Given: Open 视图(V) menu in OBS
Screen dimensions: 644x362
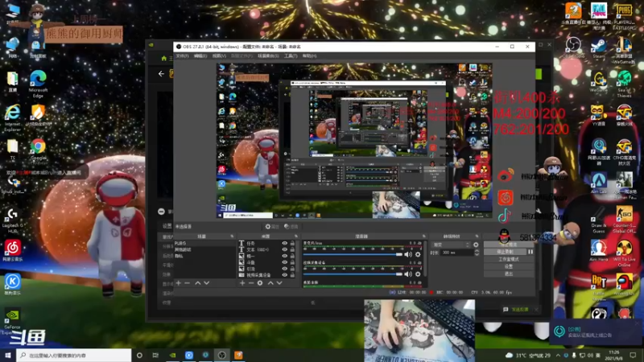Looking at the screenshot, I should click(x=219, y=56).
